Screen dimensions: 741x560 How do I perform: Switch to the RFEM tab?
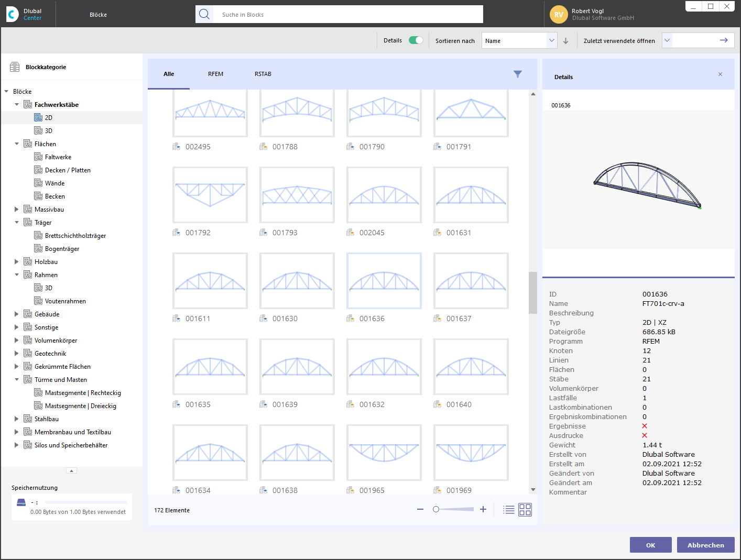(x=215, y=74)
